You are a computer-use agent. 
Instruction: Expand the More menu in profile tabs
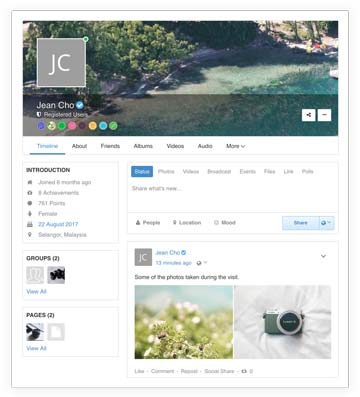tap(235, 146)
